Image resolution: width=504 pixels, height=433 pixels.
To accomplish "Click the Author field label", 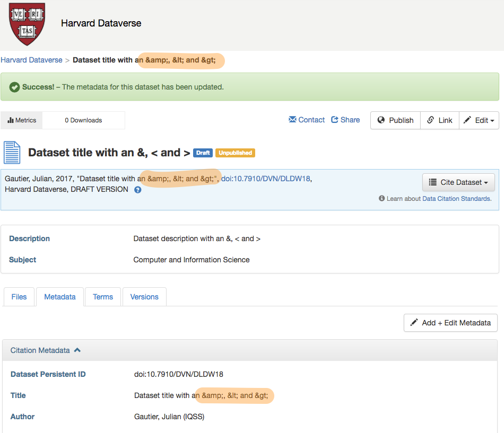I will pos(22,417).
